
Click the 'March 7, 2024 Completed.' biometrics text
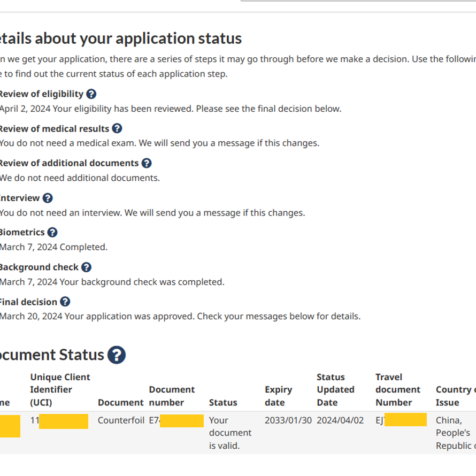tap(54, 247)
